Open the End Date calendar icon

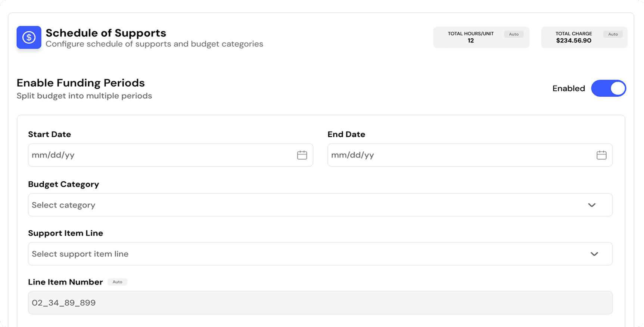click(x=601, y=155)
